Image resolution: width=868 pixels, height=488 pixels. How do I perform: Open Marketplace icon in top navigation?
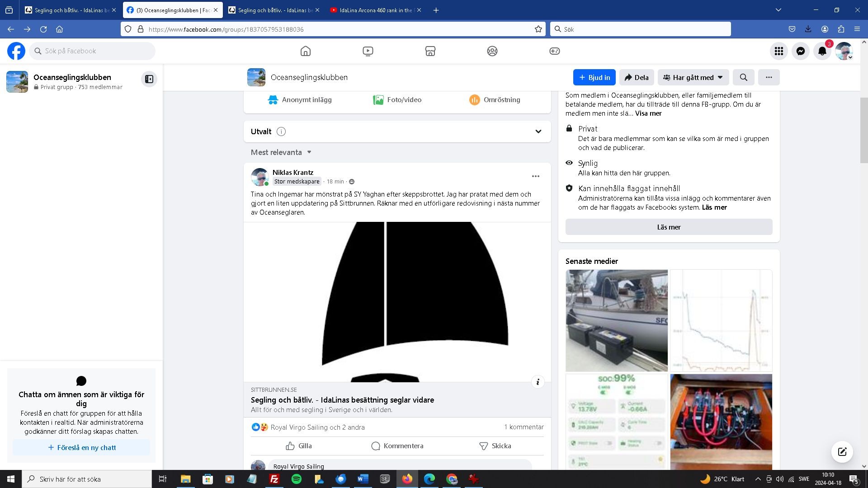click(430, 51)
